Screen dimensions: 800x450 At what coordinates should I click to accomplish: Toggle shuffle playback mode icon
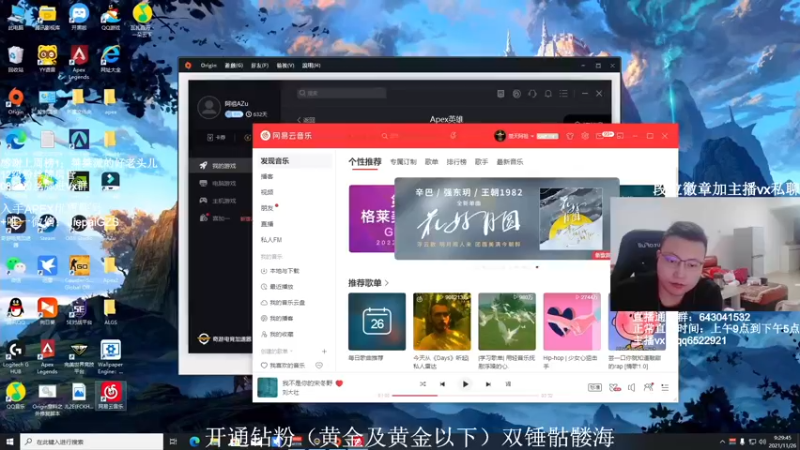(x=422, y=384)
